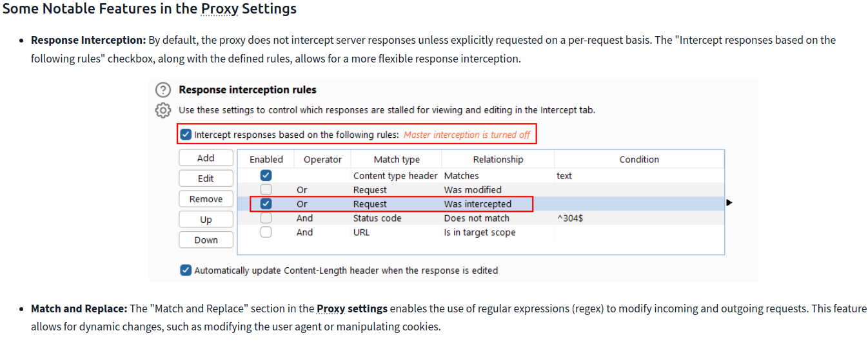The height and width of the screenshot is (351, 868).
Task: Click the bold Proxy settings term
Action: pos(352,309)
